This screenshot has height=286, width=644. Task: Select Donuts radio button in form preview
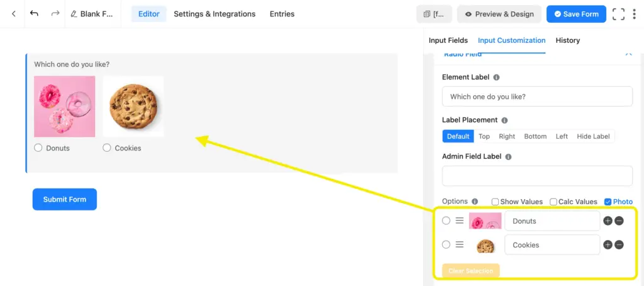click(x=38, y=147)
